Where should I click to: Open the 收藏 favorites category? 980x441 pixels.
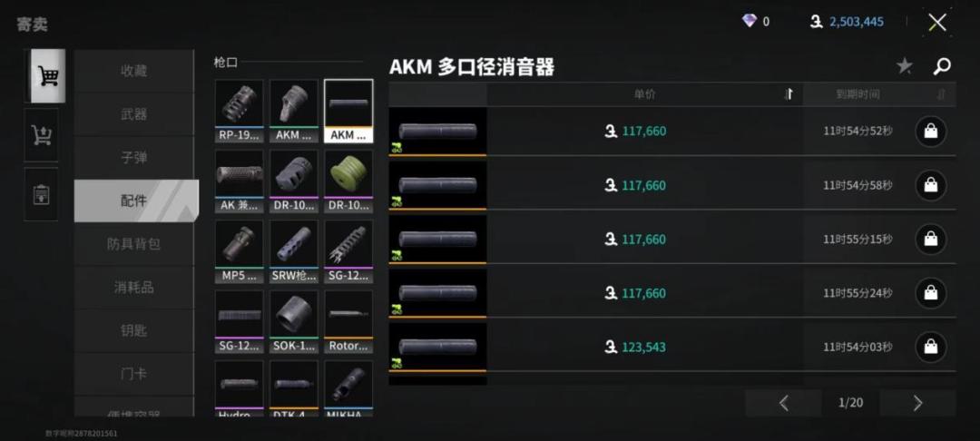133,71
